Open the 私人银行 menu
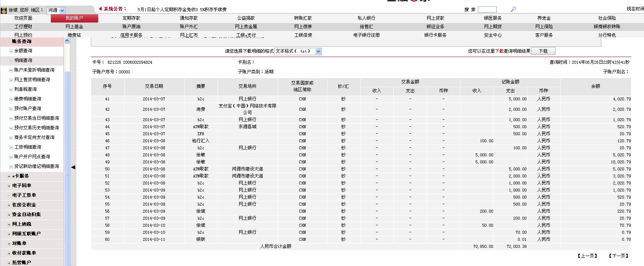 pyautogui.click(x=367, y=18)
